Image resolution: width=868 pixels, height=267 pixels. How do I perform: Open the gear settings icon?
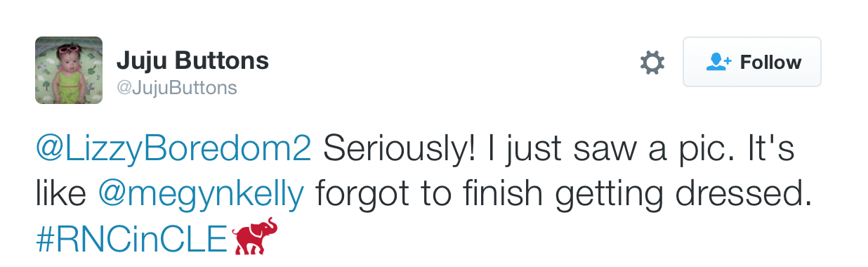click(652, 63)
